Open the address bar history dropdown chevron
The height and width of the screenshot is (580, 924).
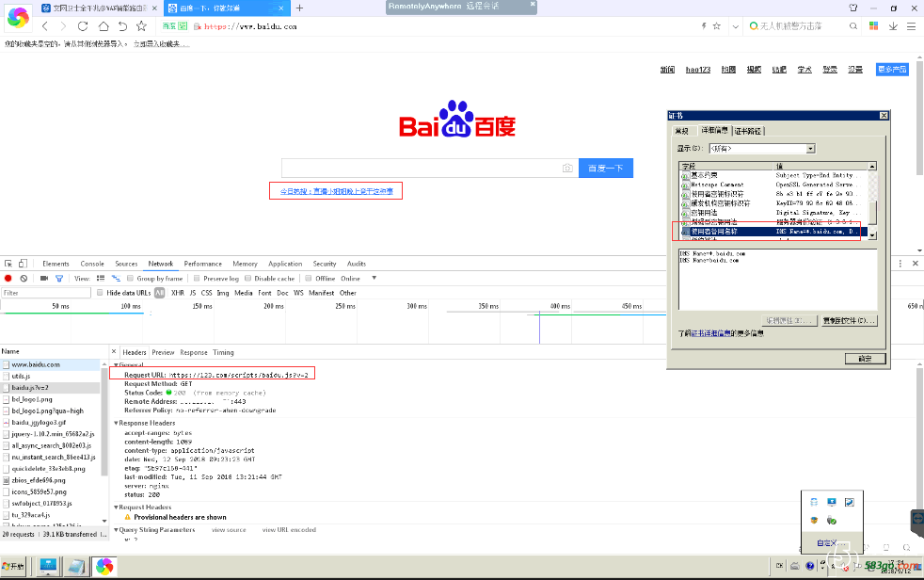[x=736, y=26]
